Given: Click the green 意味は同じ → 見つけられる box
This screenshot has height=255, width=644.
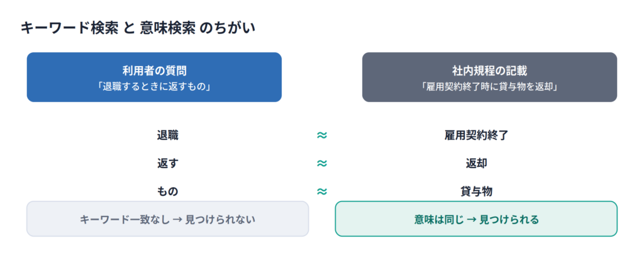Looking at the screenshot, I should pos(477,219).
